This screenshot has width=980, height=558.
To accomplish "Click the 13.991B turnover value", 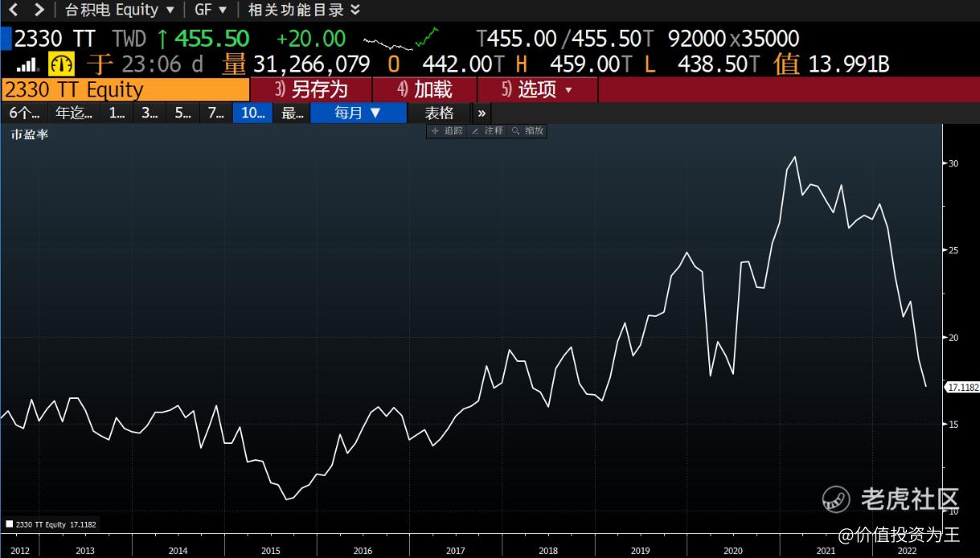I will tap(849, 64).
